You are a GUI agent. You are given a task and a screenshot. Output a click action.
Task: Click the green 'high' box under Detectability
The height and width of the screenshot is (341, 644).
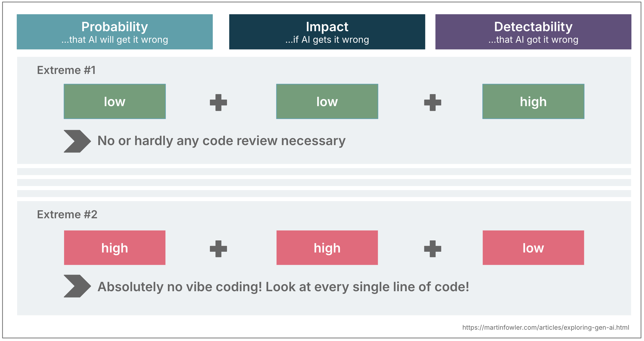coord(533,101)
